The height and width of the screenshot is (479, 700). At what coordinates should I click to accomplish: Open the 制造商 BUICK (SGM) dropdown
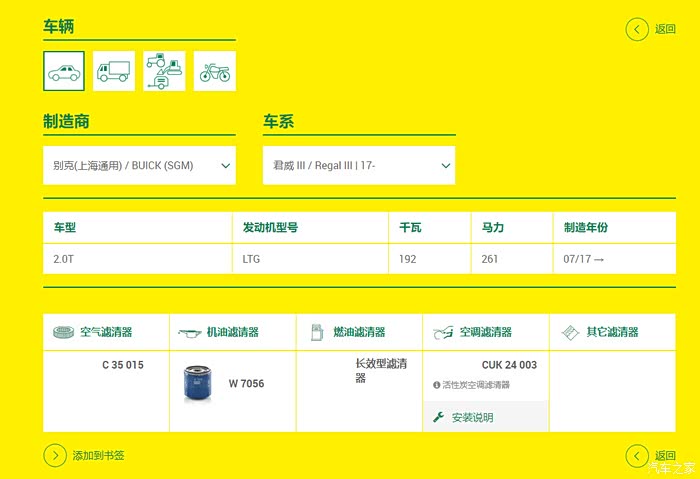[139, 166]
